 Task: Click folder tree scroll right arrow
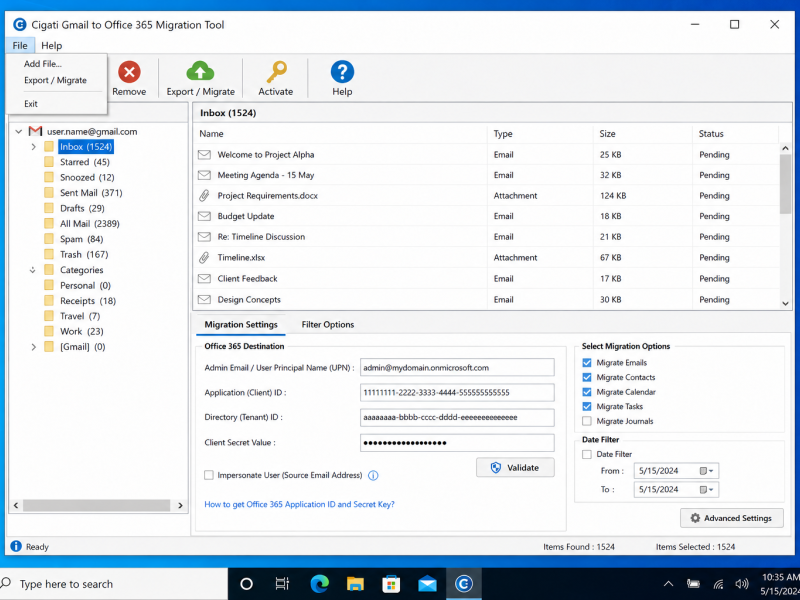pyautogui.click(x=180, y=505)
